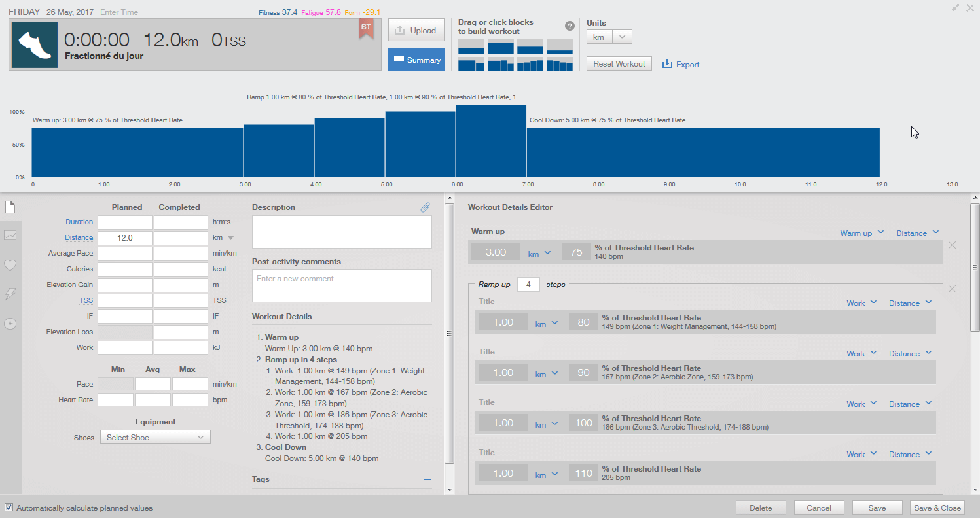980x518 pixels.
Task: Switch to the Summary view
Action: tap(416, 60)
